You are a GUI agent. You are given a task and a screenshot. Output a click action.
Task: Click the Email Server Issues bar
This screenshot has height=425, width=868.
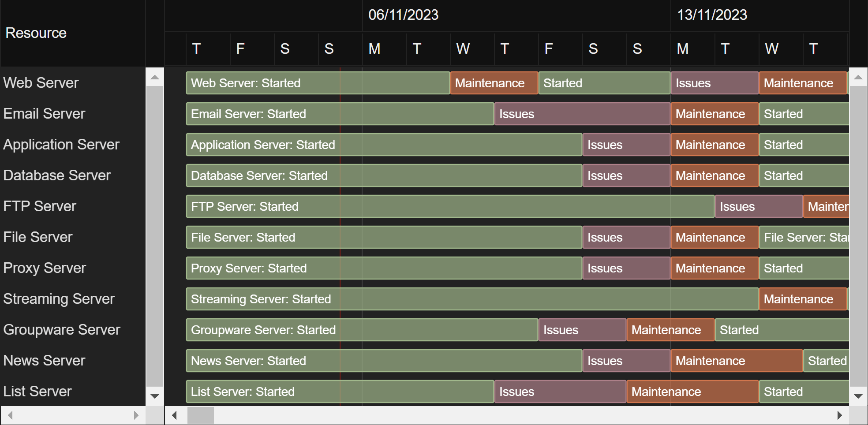pyautogui.click(x=581, y=114)
